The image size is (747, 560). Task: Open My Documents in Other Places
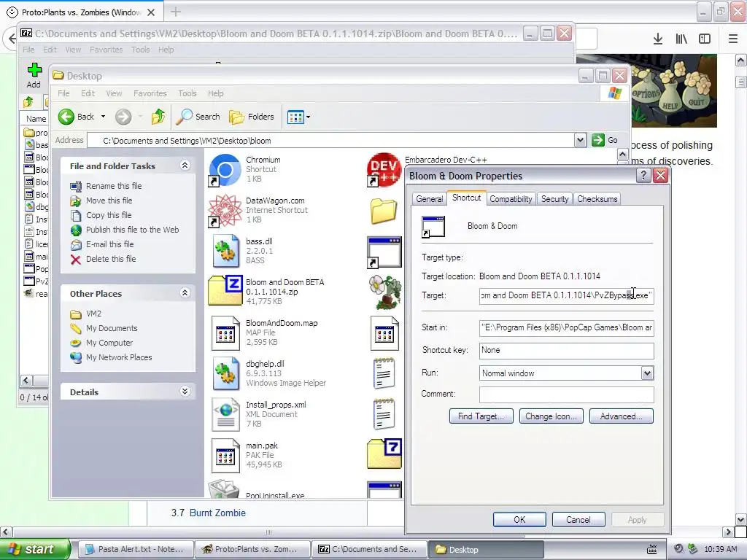point(112,328)
